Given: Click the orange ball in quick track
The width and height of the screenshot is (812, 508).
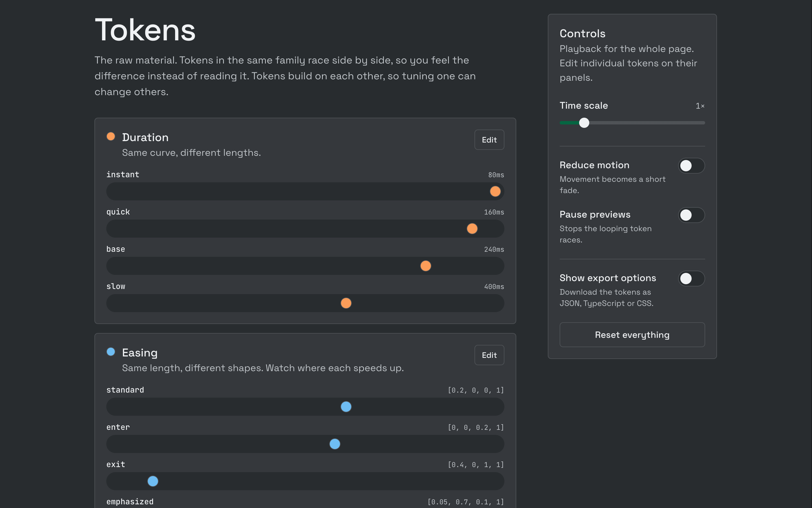Looking at the screenshot, I should pos(472,229).
